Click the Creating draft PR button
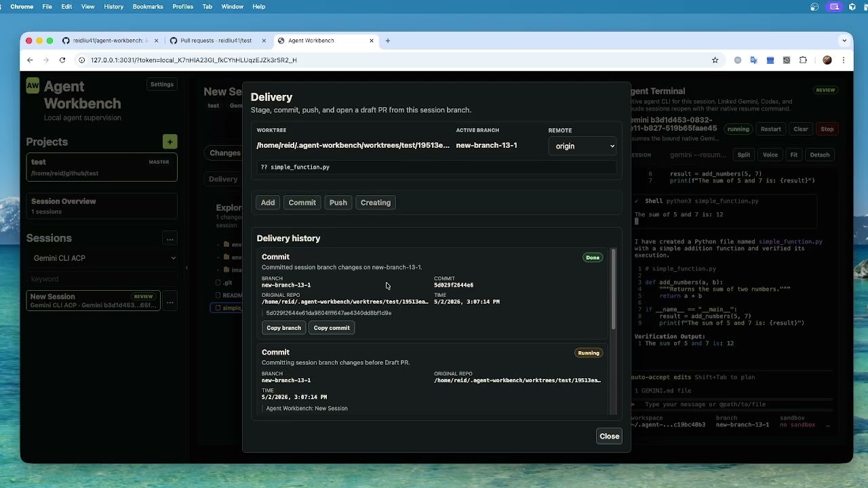 (376, 203)
